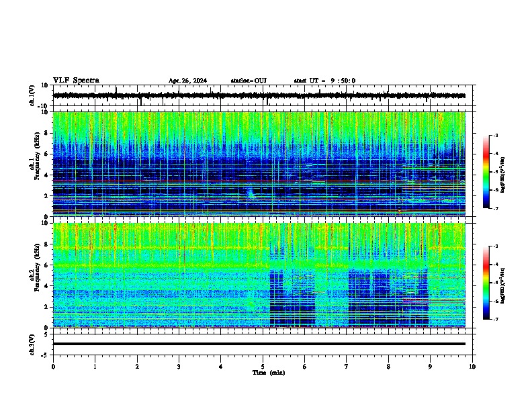532x411 pixels.
Task: Click the "4" tick on ch.2 frequency axis
Action: [46, 286]
